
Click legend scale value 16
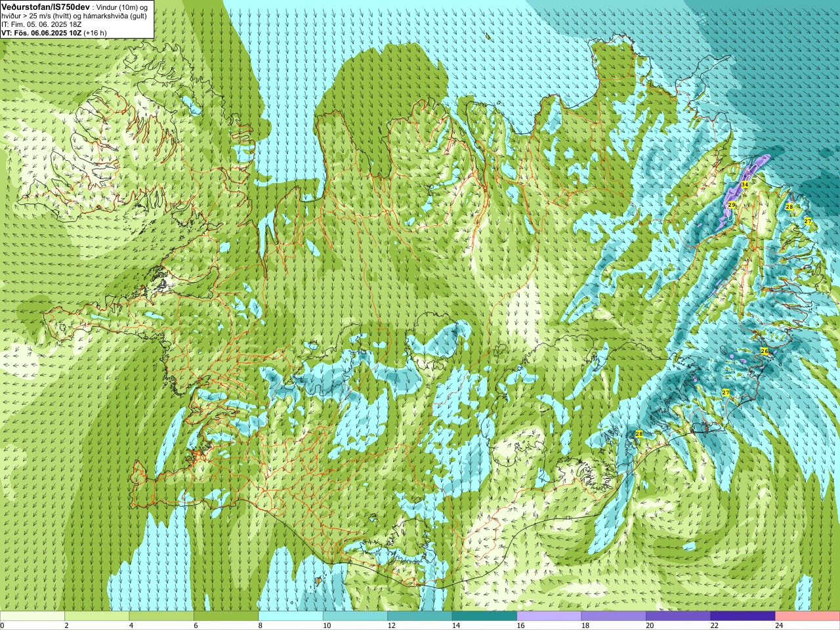point(520,625)
